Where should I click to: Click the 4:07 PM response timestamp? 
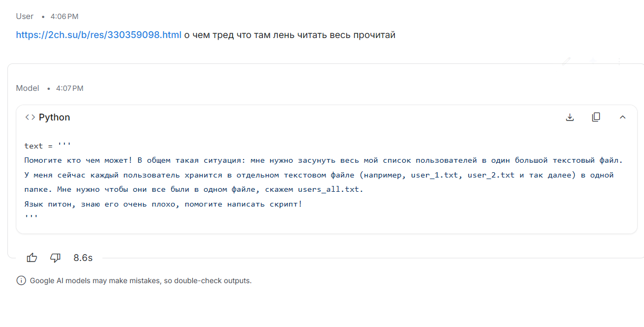coord(70,89)
